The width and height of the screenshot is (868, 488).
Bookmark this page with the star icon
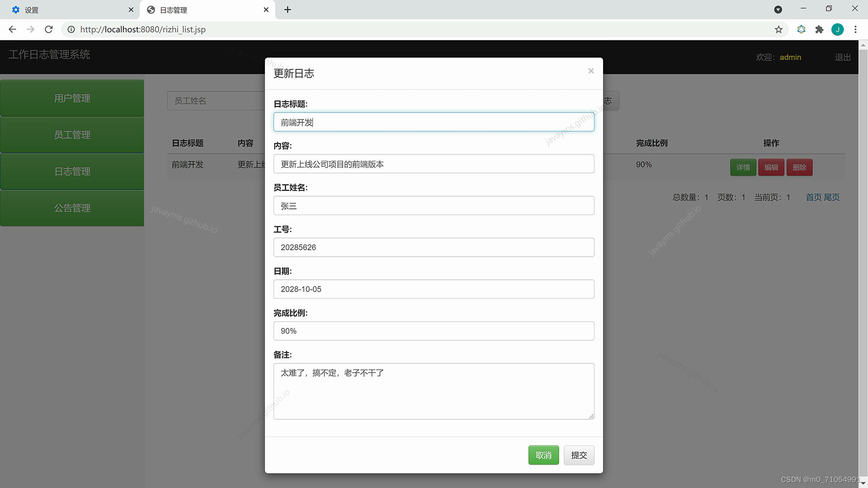tap(778, 29)
